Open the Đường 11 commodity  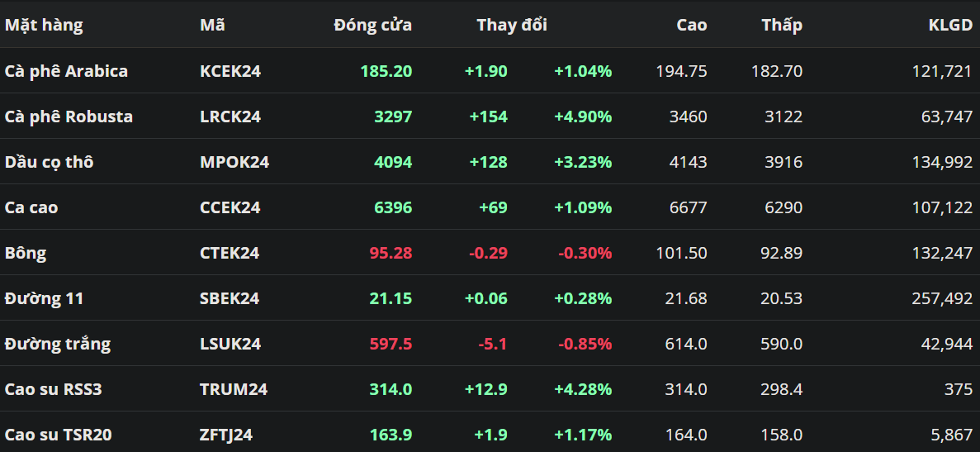coord(44,298)
